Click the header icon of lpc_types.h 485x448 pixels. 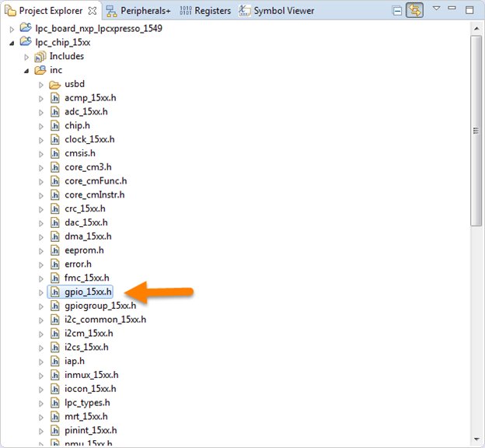coord(54,403)
